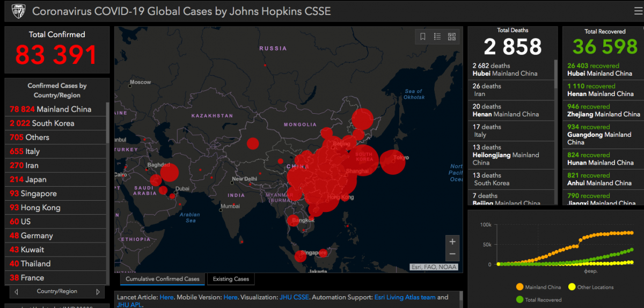Select Thailand with 40 cases
Viewport: 644px width, 308px height.
pyautogui.click(x=56, y=263)
